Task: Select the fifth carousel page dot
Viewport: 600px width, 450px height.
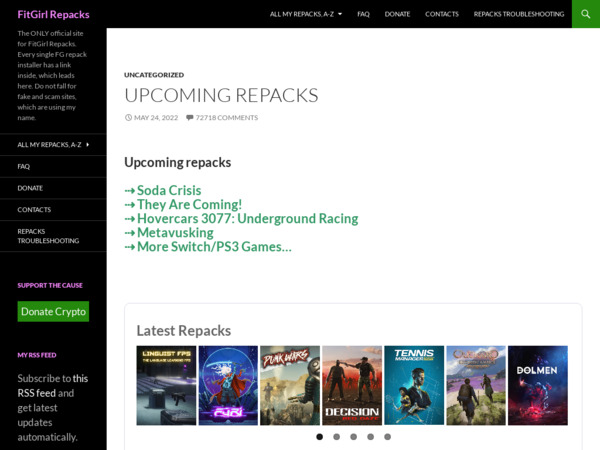Action: [388, 437]
